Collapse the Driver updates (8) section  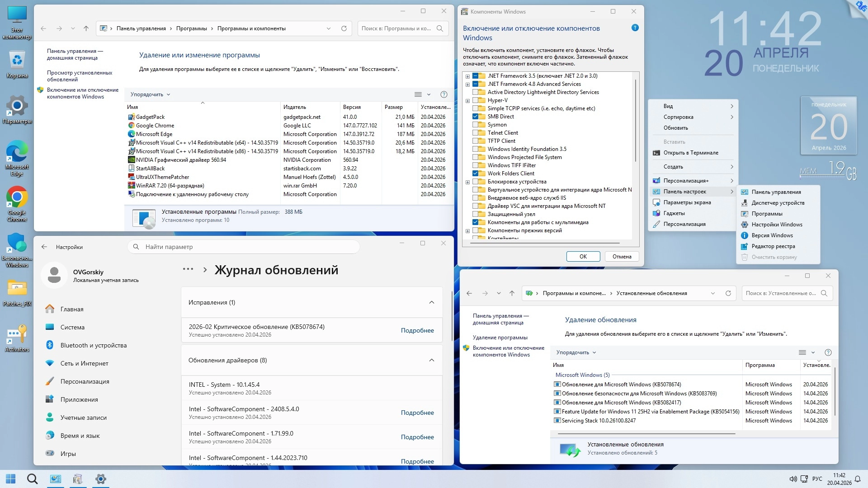pyautogui.click(x=431, y=360)
